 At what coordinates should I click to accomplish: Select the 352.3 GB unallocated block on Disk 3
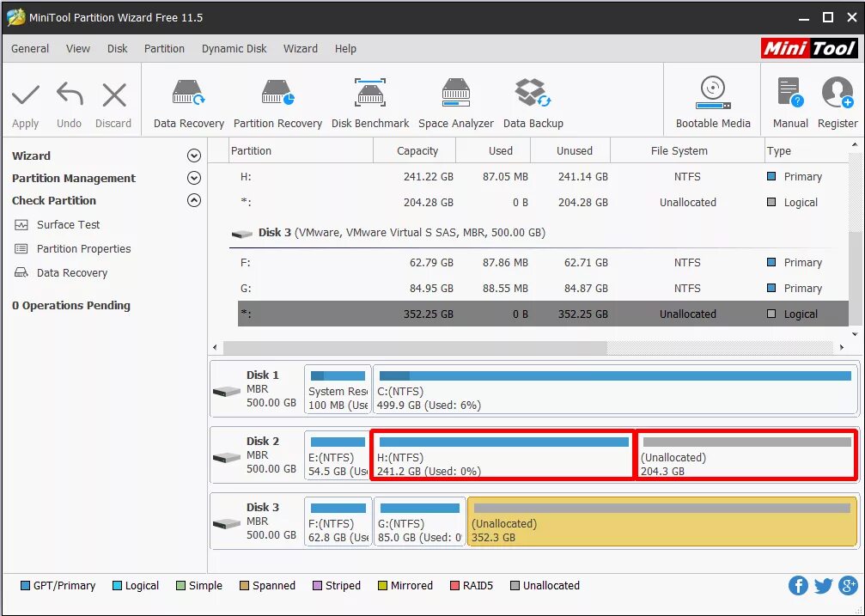[x=662, y=522]
